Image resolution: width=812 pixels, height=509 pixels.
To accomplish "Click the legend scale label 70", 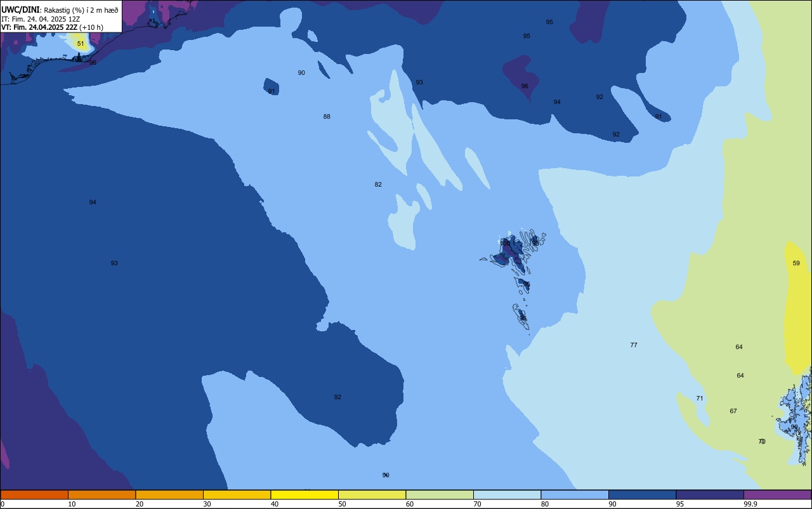I will tap(477, 504).
